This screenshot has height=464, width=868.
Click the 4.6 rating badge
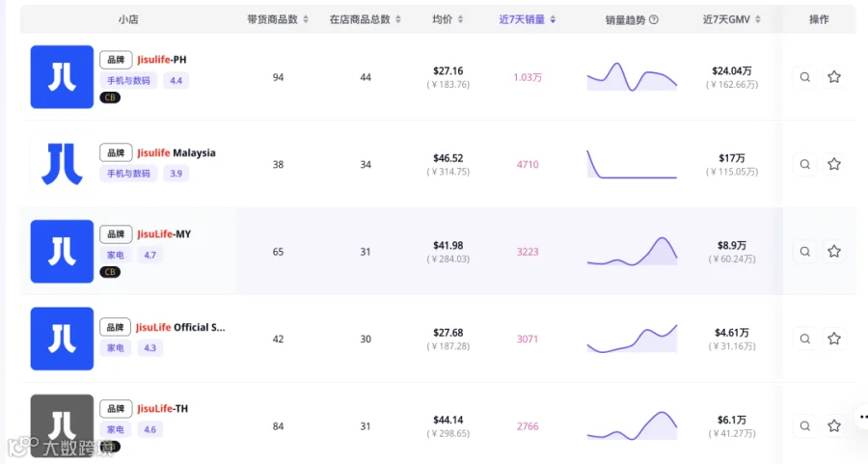point(150,429)
